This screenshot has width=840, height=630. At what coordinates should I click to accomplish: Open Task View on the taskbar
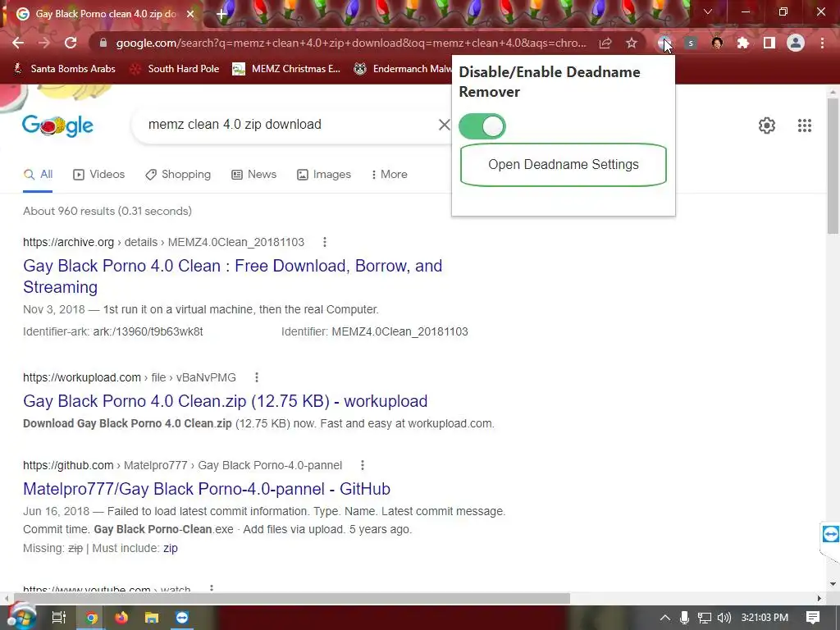(58, 618)
